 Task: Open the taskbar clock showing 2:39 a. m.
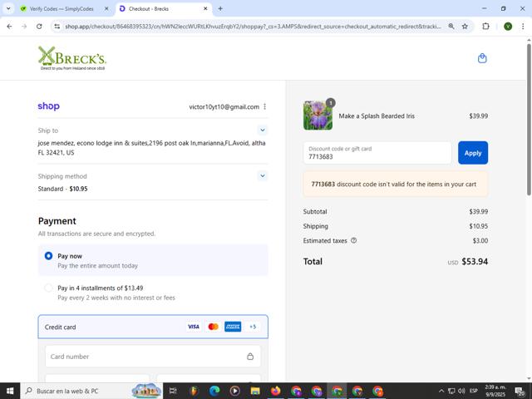click(x=495, y=391)
